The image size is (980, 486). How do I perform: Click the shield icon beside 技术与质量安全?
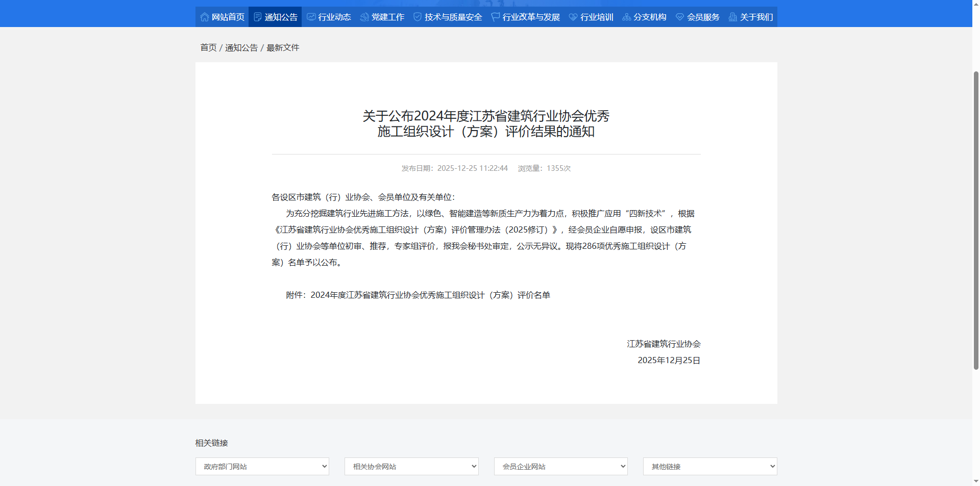(417, 17)
